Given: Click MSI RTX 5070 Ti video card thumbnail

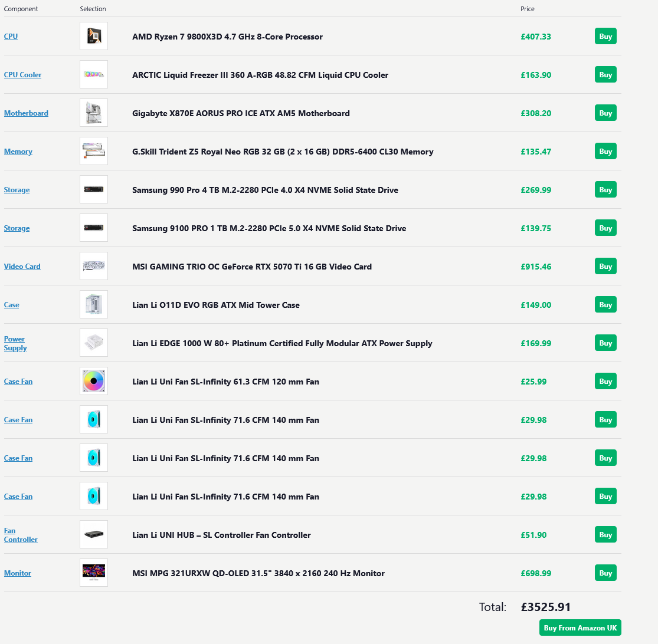Looking at the screenshot, I should [94, 266].
